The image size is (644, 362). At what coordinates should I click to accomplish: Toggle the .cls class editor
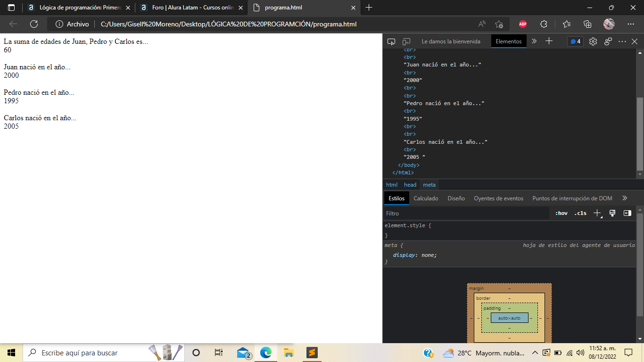click(x=580, y=214)
